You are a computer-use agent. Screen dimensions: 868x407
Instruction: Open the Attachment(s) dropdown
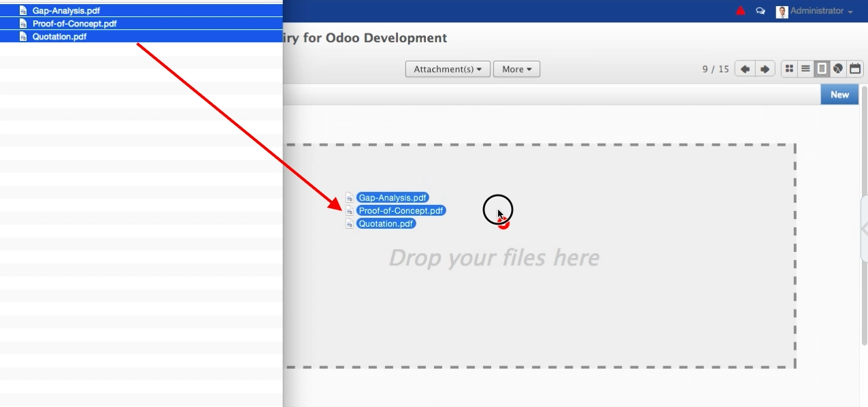point(448,69)
